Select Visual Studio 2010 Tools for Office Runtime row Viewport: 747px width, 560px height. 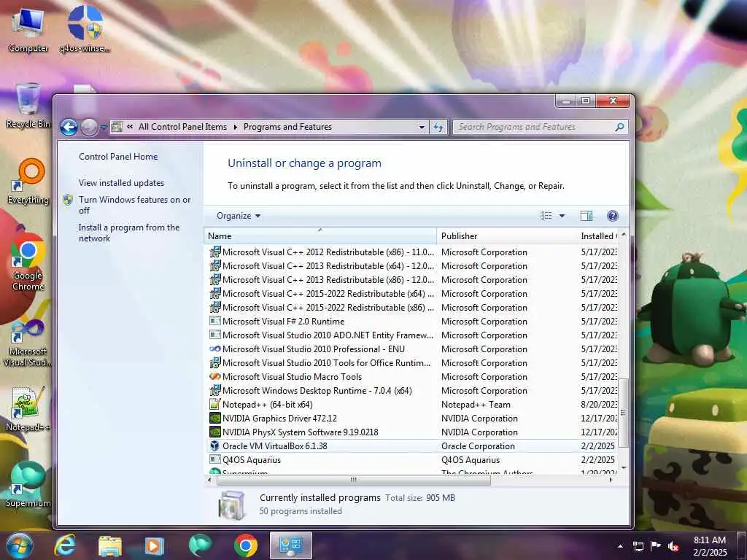tap(412, 363)
